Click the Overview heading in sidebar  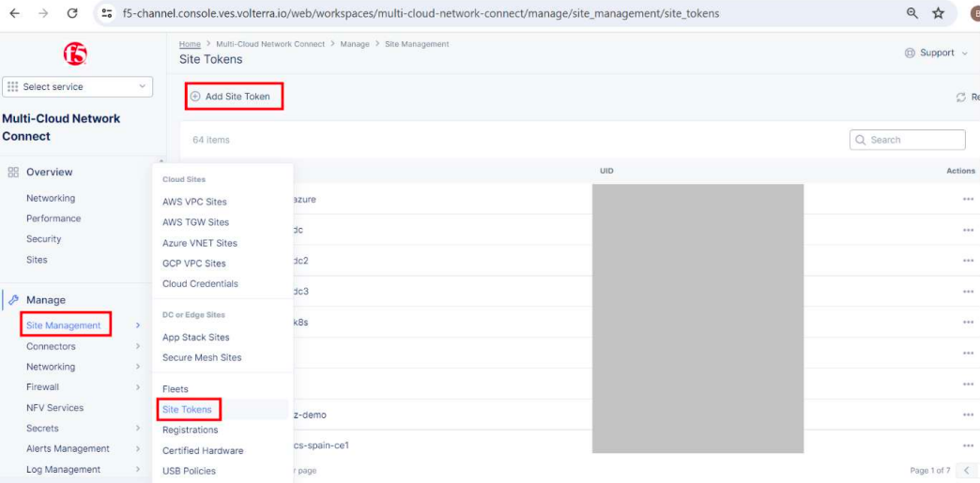(50, 172)
